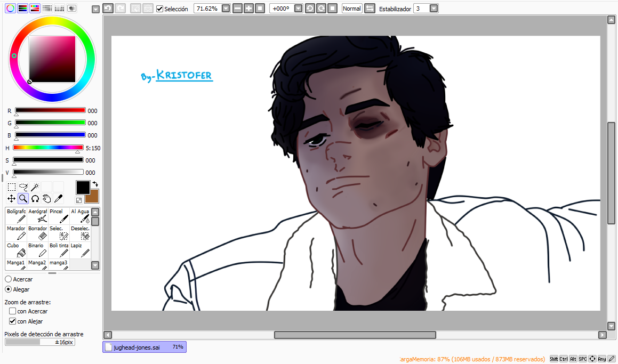Click the vertical canvas scrollbar thumb

pos(611,173)
